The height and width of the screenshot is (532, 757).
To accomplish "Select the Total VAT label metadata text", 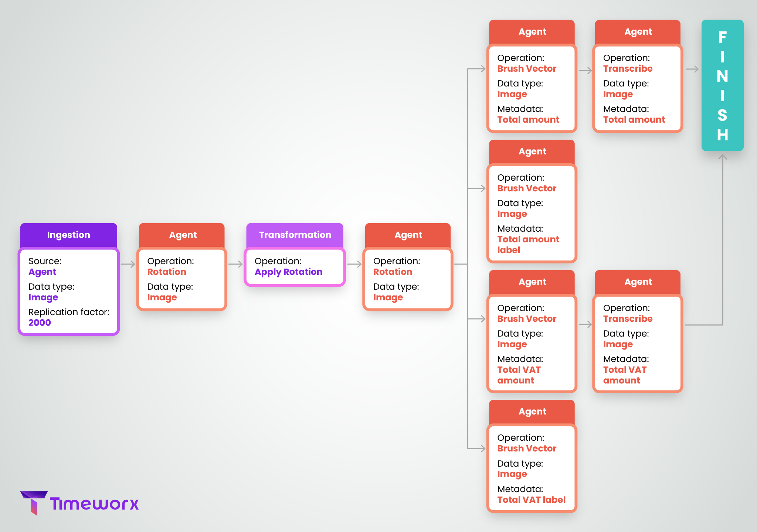I will tap(531, 500).
